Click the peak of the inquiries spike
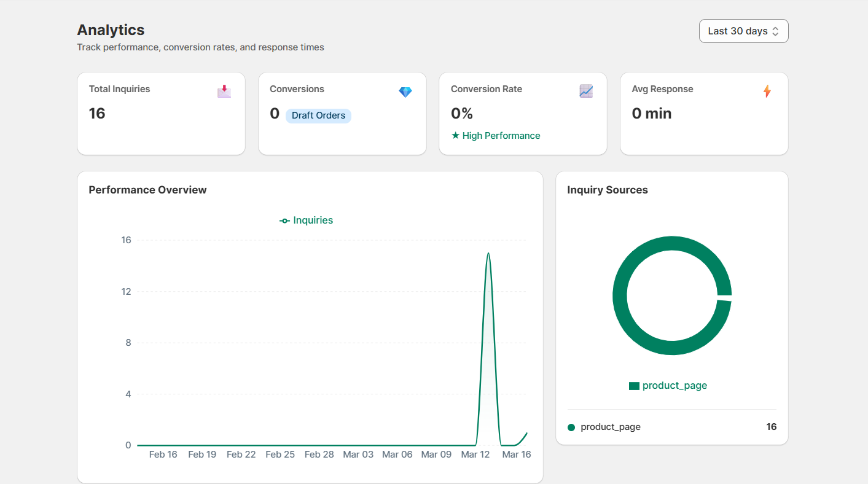 coord(488,253)
